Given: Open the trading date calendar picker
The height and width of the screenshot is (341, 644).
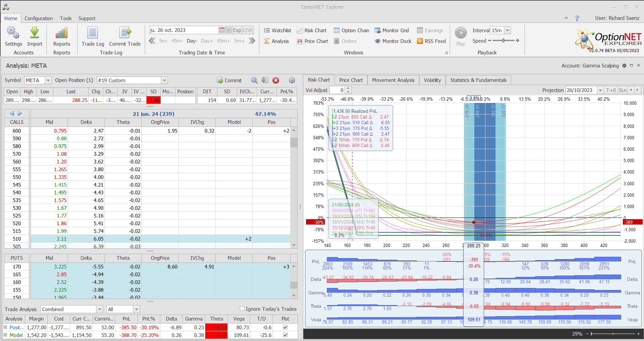Looking at the screenshot, I should (222, 30).
